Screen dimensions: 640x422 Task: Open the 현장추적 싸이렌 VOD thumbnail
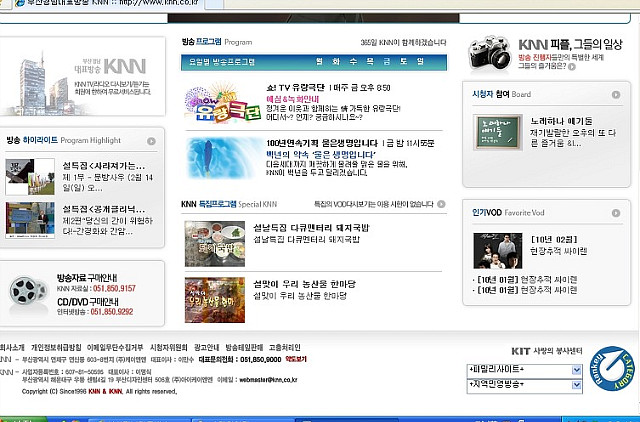click(498, 251)
